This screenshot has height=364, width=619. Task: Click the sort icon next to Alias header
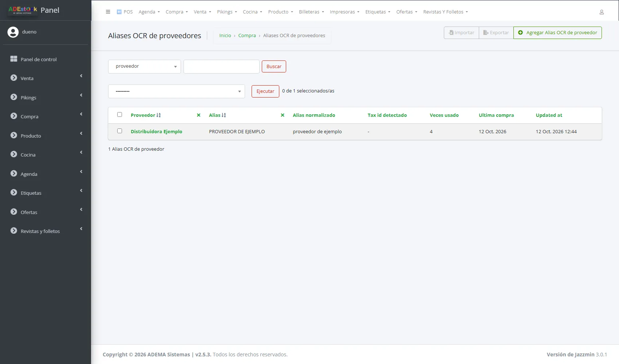point(224,115)
